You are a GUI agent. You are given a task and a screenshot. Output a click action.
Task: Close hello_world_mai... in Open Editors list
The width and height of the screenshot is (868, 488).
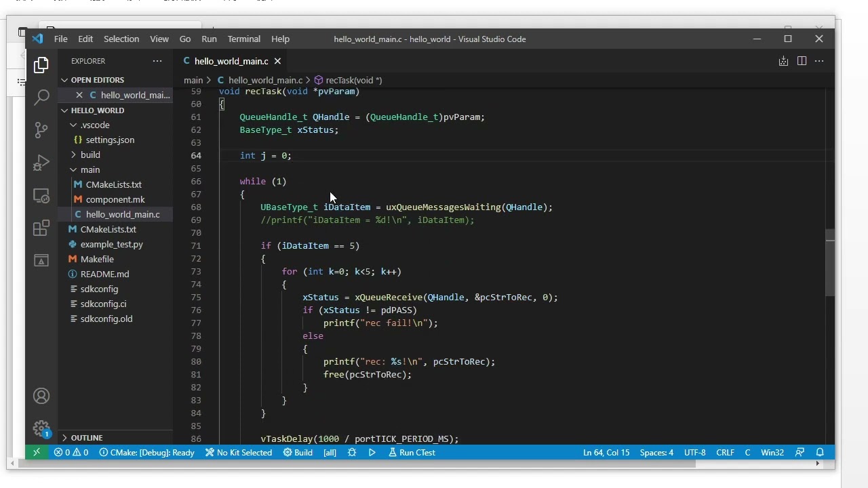79,95
